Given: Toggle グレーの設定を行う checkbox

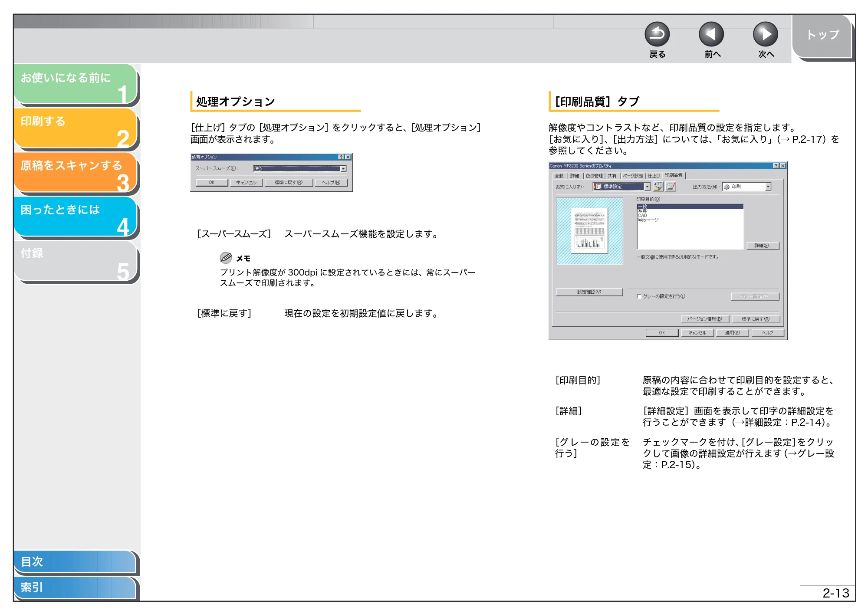Looking at the screenshot, I should [639, 297].
